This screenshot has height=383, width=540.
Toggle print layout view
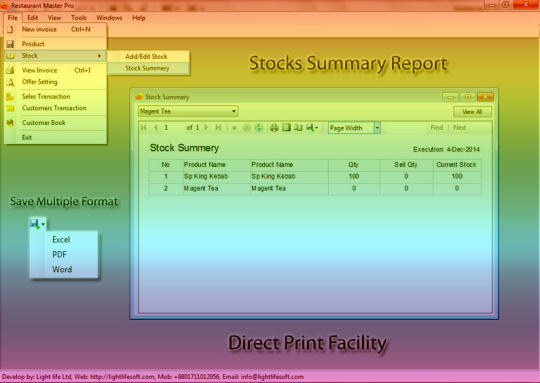coord(287,128)
